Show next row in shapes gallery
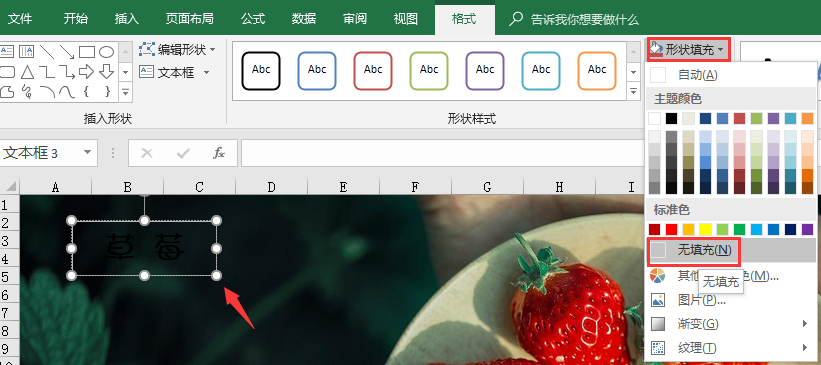 click(x=126, y=72)
